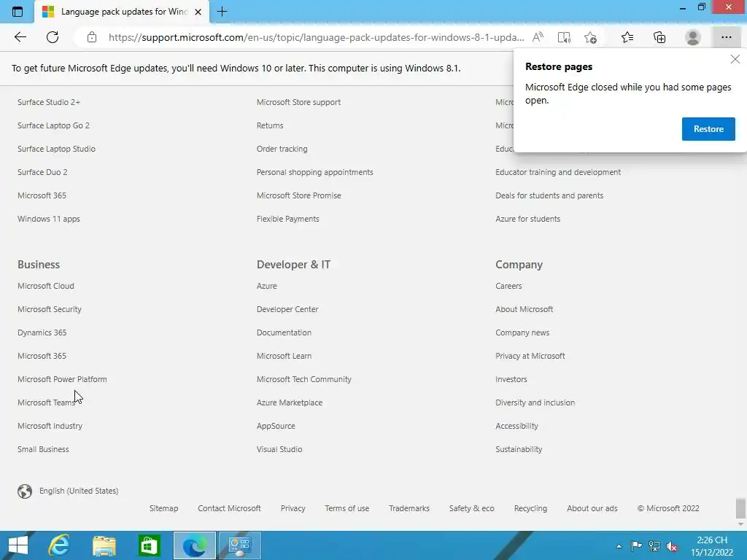Open Microsoft Tech Community link
Image resolution: width=747 pixels, height=560 pixels.
click(x=304, y=379)
